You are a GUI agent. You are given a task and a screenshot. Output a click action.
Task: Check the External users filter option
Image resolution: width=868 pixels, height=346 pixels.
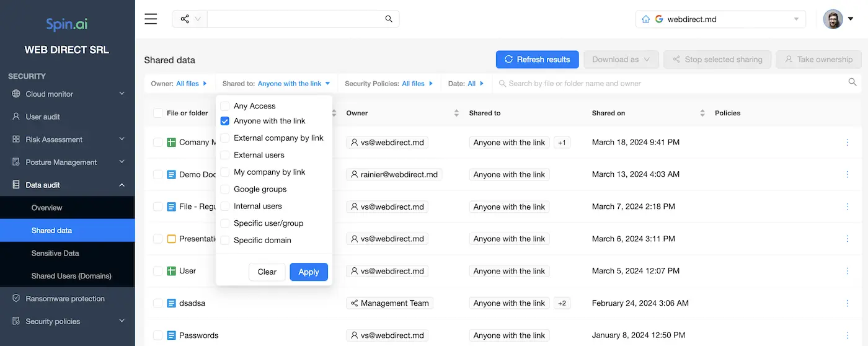(x=225, y=155)
